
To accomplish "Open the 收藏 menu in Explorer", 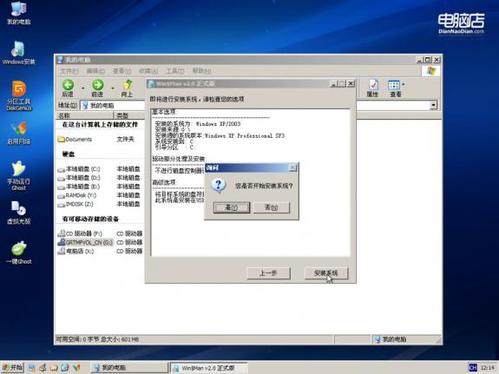I will point(148,71).
